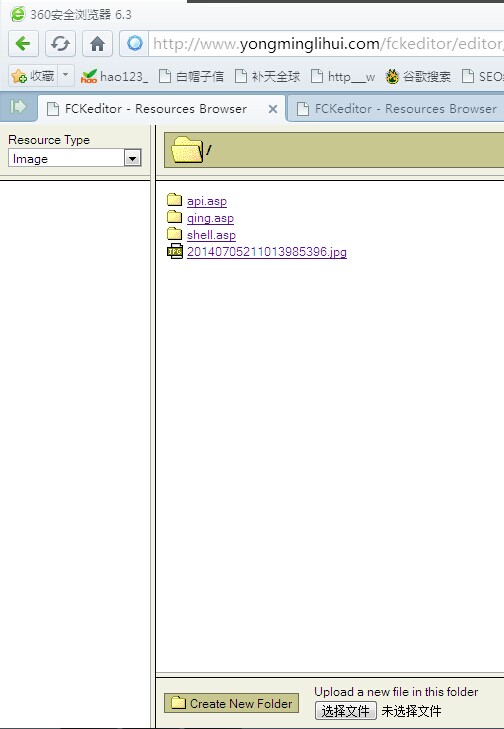Go to the browser home page
504x729 pixels.
pos(97,44)
